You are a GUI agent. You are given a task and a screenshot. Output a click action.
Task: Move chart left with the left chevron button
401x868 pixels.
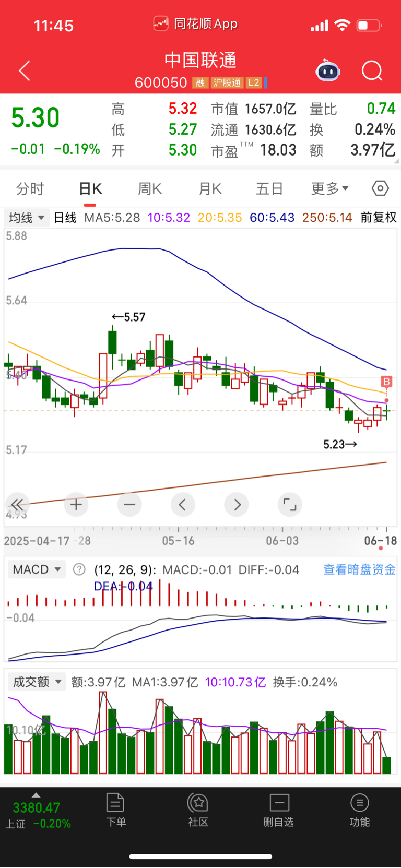pos(183,504)
